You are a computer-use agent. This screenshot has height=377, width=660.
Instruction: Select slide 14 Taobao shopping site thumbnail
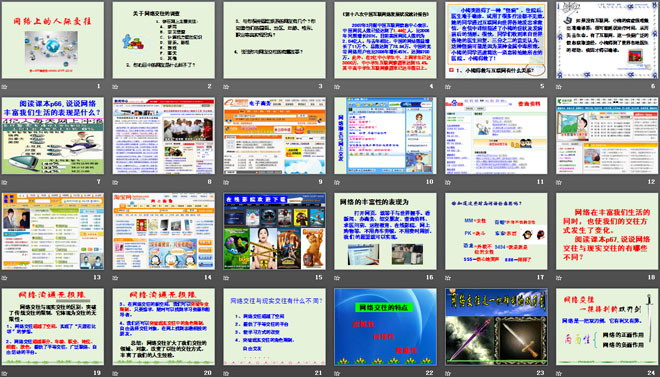(163, 231)
